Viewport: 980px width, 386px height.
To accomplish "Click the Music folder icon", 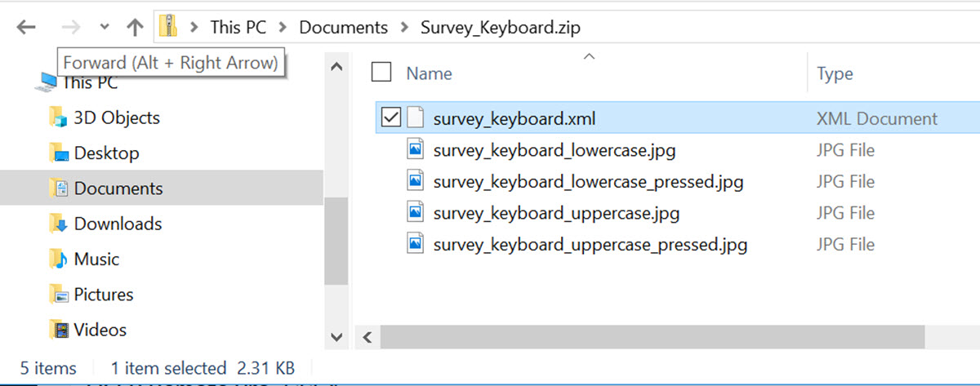I will pyautogui.click(x=58, y=260).
